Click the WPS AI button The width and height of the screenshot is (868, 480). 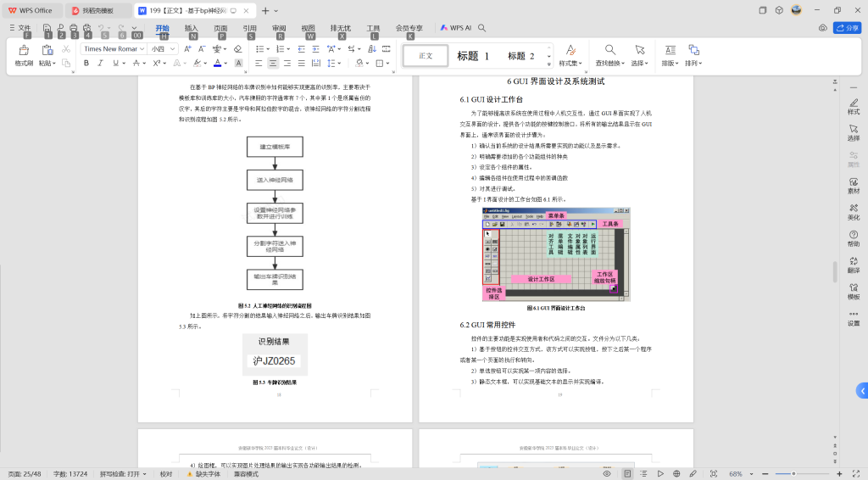pos(455,28)
